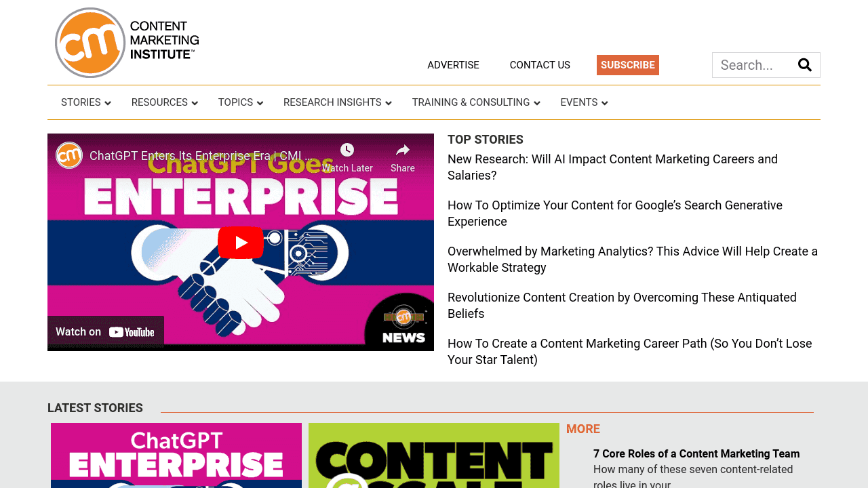868x488 pixels.
Task: Expand the Training & Consulting menu
Action: click(x=476, y=102)
